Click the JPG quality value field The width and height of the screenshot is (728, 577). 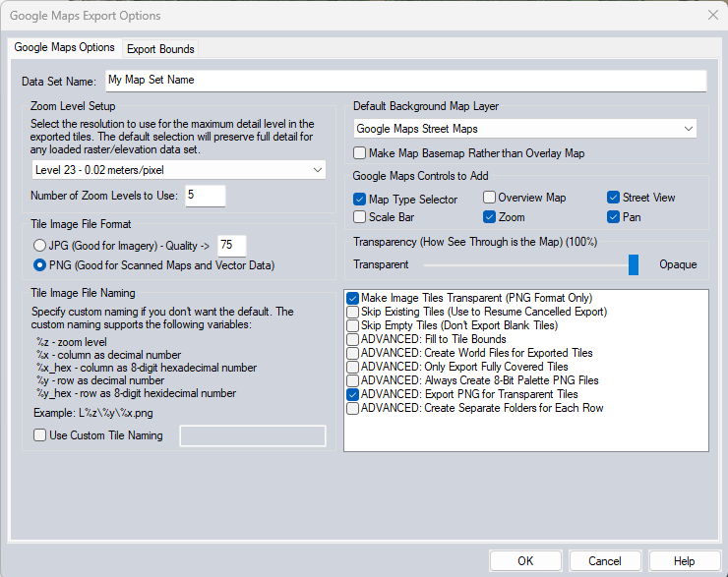coord(232,246)
